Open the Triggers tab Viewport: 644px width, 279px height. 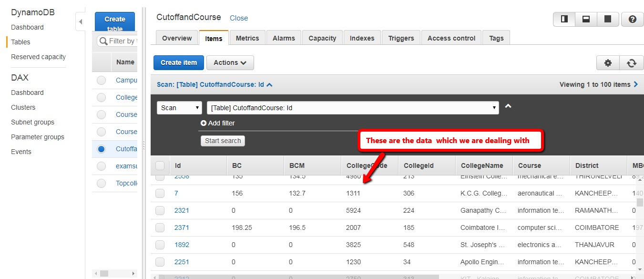(401, 38)
